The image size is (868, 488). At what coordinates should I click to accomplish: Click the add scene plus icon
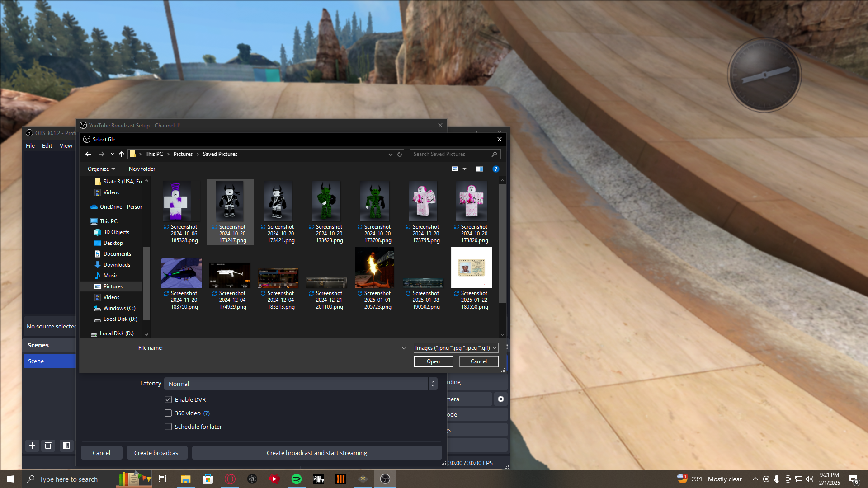(x=32, y=446)
